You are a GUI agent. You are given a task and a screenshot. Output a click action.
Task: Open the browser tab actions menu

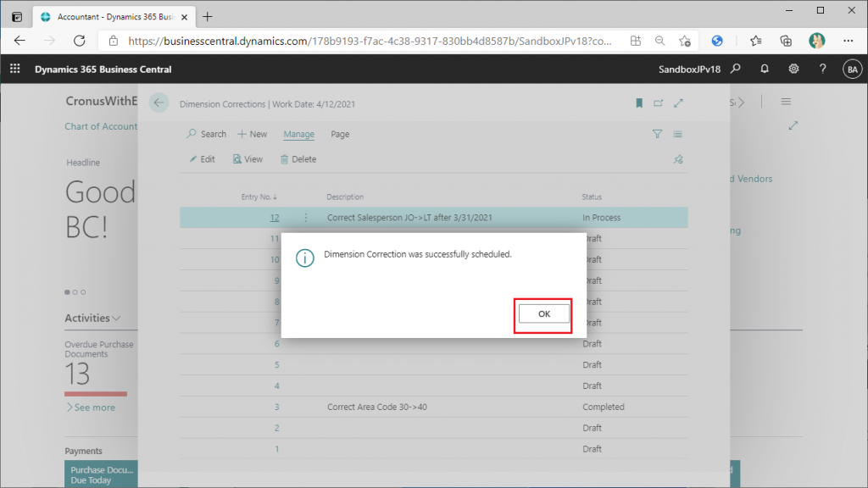pyautogui.click(x=17, y=17)
